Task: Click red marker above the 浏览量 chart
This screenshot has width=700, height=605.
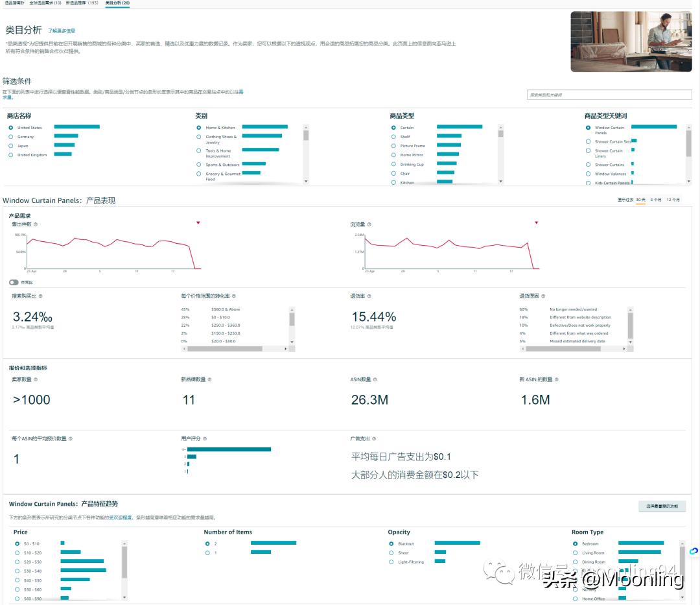Action: (537, 222)
